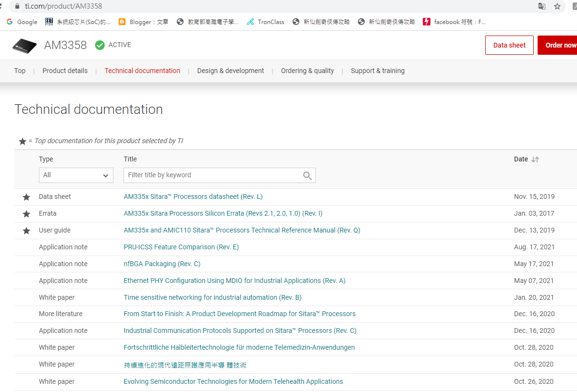Screen dimensions: 577x392
Task: Open AM335x and AMIC110 Technical Reference Manual
Action: (242, 230)
